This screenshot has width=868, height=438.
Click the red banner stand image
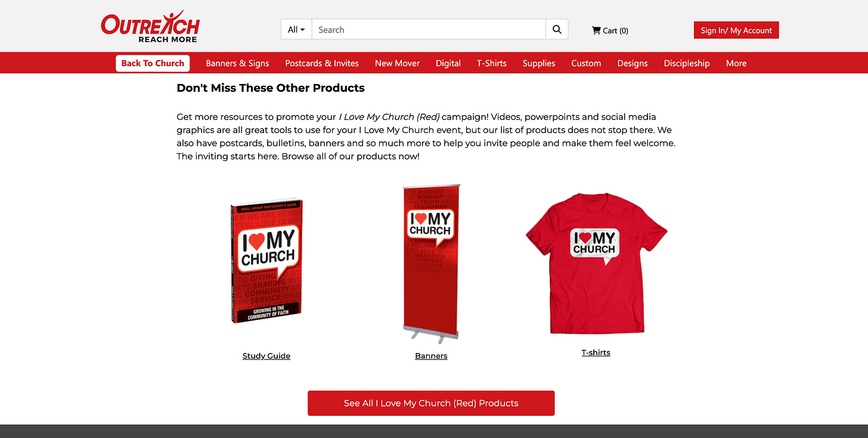[431, 263]
